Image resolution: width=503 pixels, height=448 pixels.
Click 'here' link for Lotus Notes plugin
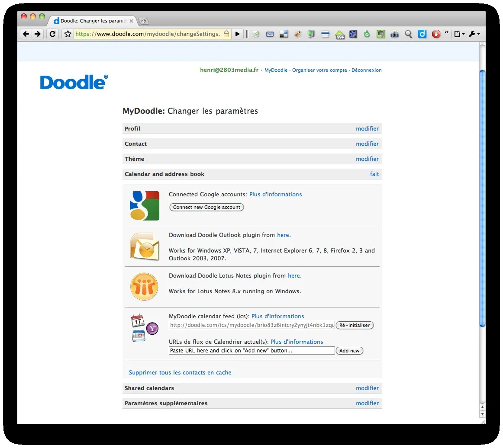[x=294, y=276]
